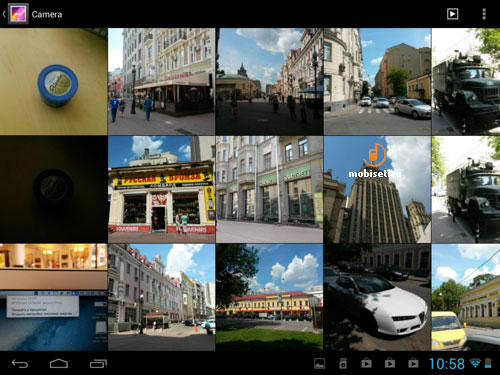Open the dark underexposed tin photo
The image size is (500, 375).
click(54, 189)
